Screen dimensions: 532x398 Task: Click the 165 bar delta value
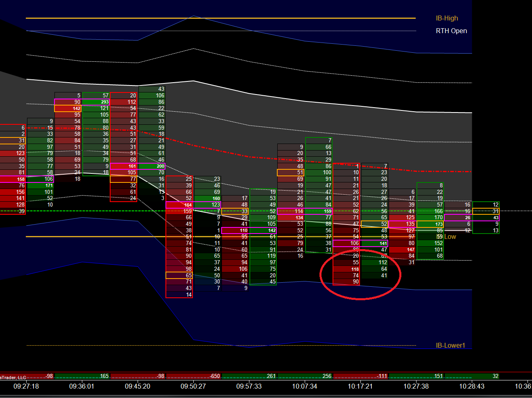[104, 376]
